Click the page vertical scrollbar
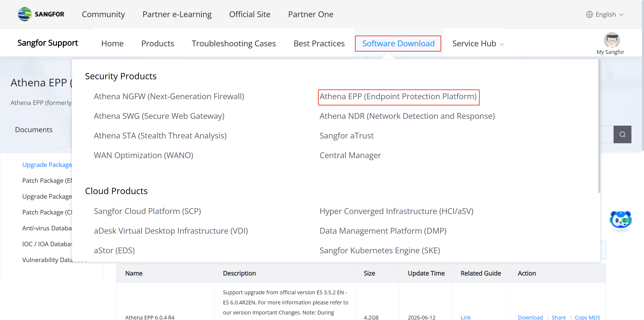This screenshot has height=320, width=644. [642, 76]
